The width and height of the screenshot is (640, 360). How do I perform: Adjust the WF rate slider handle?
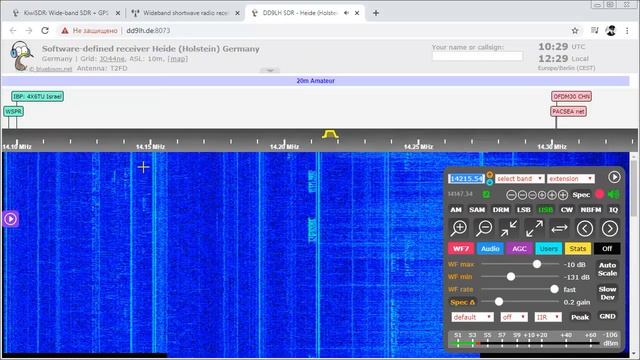pos(554,289)
